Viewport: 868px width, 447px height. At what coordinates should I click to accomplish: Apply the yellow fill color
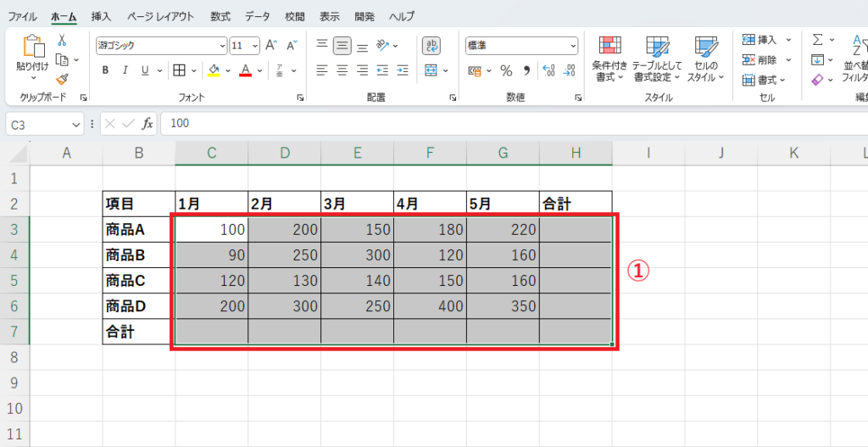pyautogui.click(x=214, y=70)
